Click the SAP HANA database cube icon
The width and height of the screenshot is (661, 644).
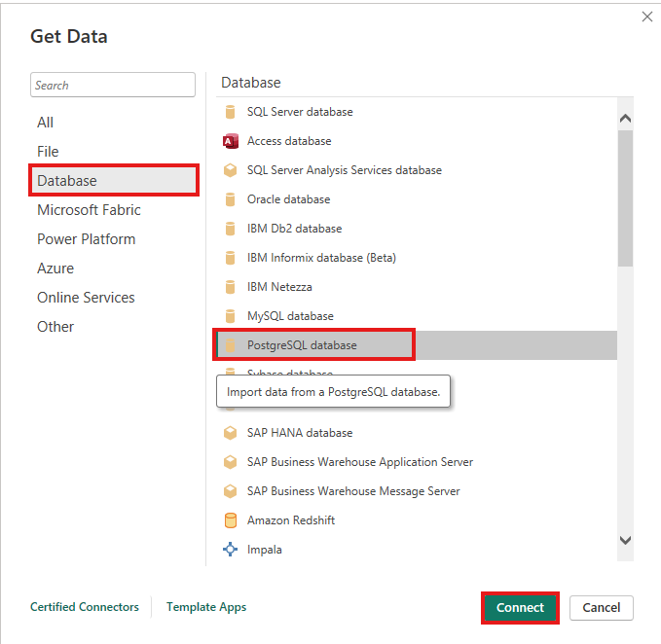click(x=230, y=433)
